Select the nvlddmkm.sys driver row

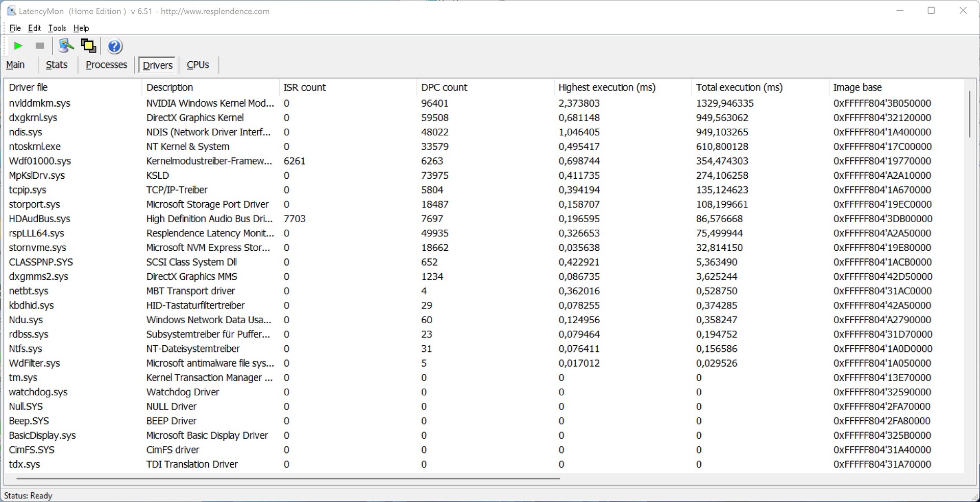[40, 103]
